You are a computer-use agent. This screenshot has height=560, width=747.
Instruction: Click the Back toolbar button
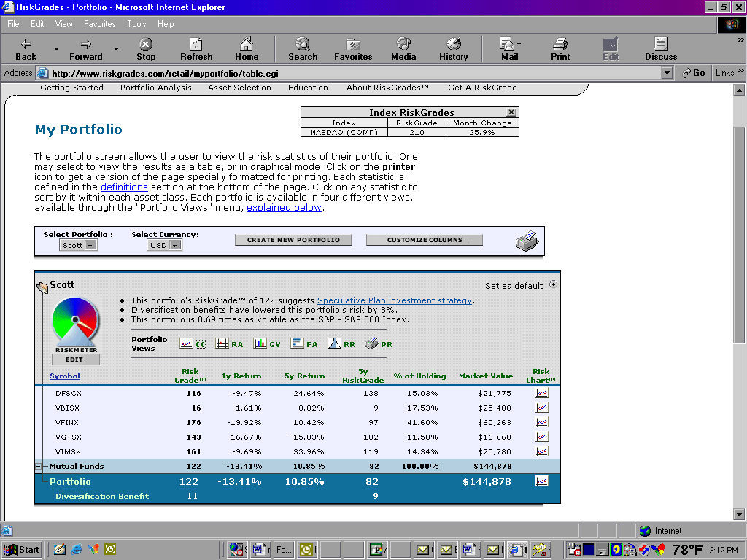26,50
